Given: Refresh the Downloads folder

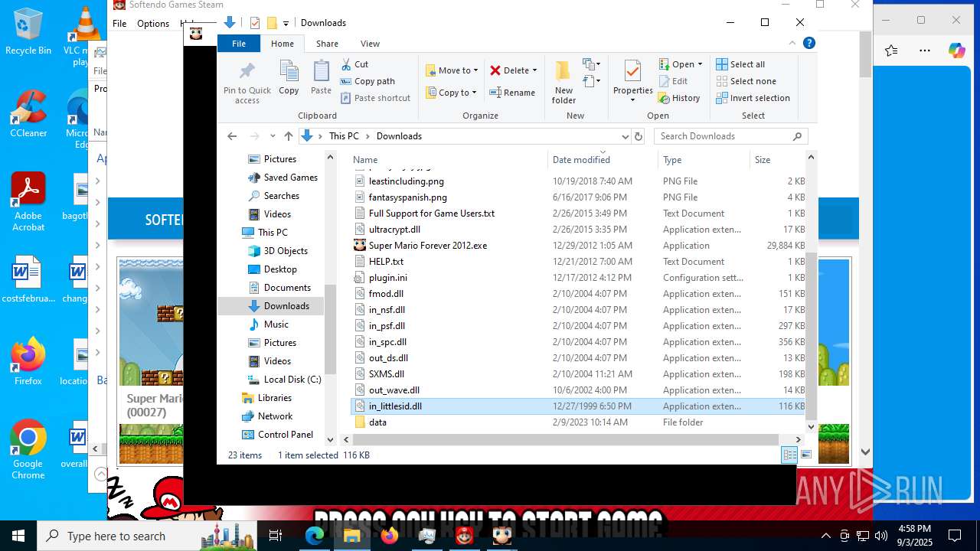Looking at the screenshot, I should pyautogui.click(x=639, y=136).
